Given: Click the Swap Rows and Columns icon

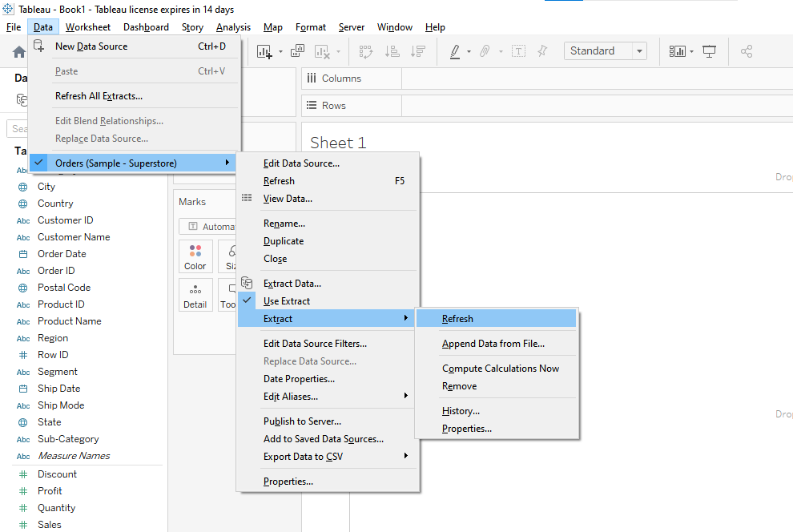Looking at the screenshot, I should 365,51.
